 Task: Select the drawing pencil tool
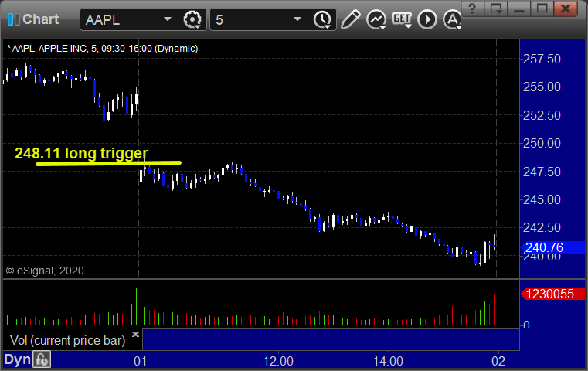point(351,19)
